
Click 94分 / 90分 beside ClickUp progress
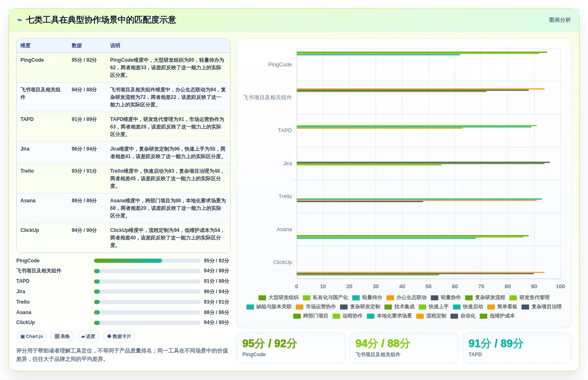pyautogui.click(x=216, y=322)
